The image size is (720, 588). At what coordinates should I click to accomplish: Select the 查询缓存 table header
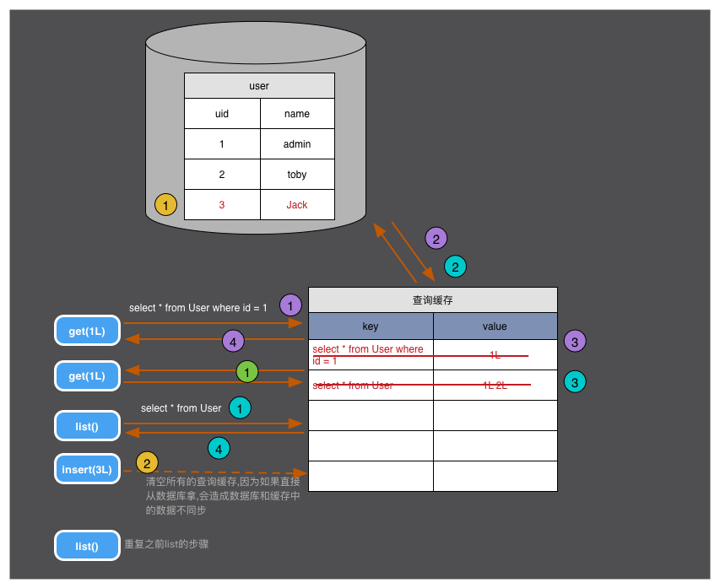coord(432,300)
